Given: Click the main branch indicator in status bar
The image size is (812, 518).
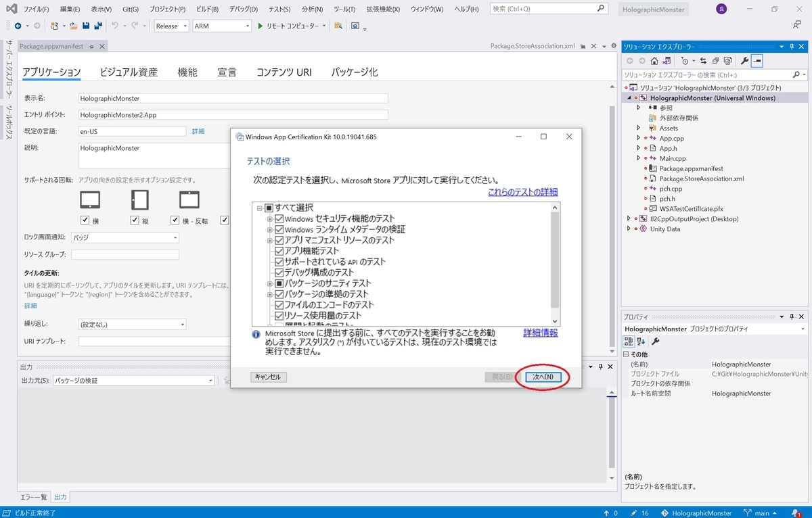Looking at the screenshot, I should click(x=762, y=513).
